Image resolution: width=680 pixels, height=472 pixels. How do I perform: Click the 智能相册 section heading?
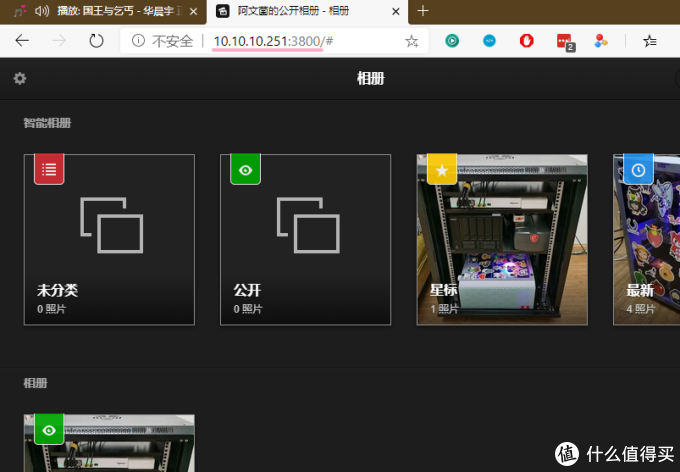point(47,123)
